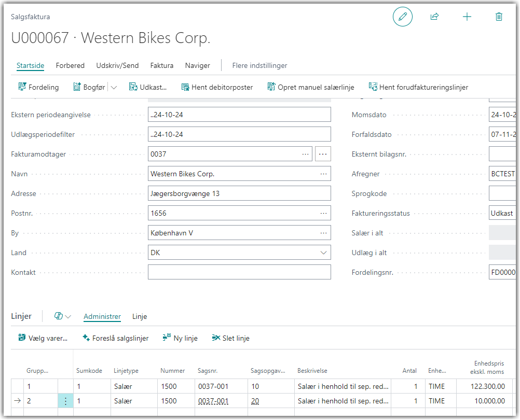Click the Vælg varer icon

[x=22, y=338]
